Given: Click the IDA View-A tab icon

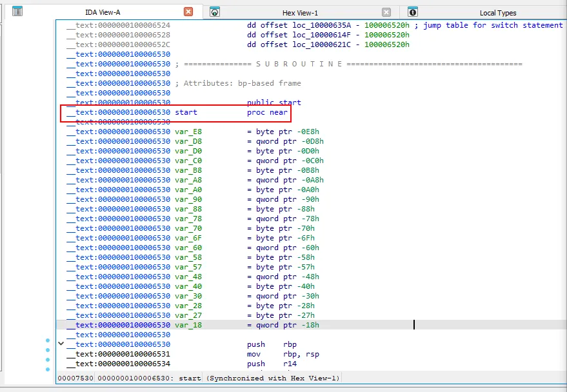Looking at the screenshot, I should [17, 12].
